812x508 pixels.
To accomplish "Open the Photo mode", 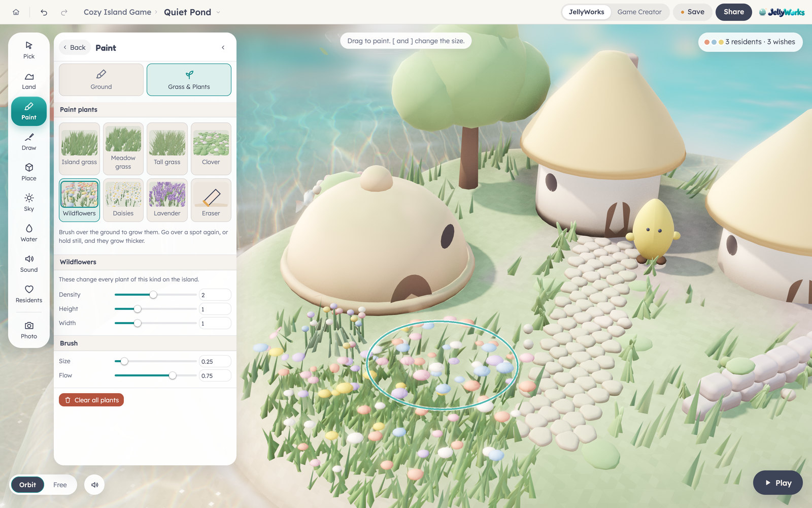I will (x=29, y=330).
